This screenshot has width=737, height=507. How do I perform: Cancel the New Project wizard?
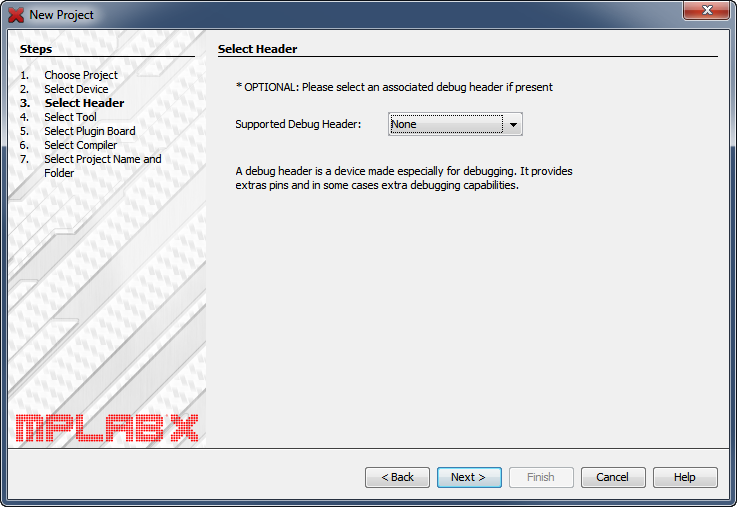coord(613,477)
